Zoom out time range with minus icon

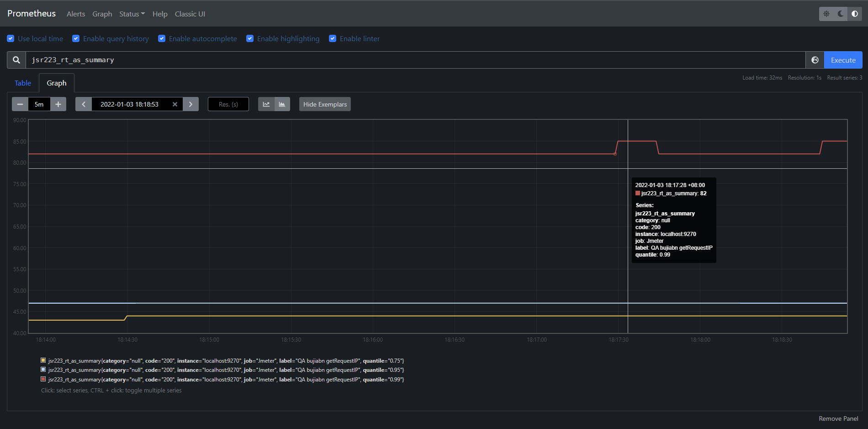click(20, 104)
